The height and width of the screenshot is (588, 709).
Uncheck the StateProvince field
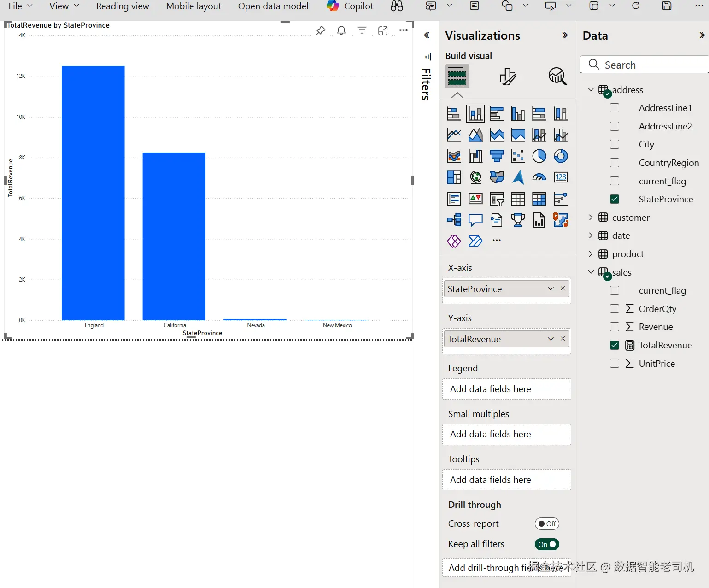tap(615, 199)
